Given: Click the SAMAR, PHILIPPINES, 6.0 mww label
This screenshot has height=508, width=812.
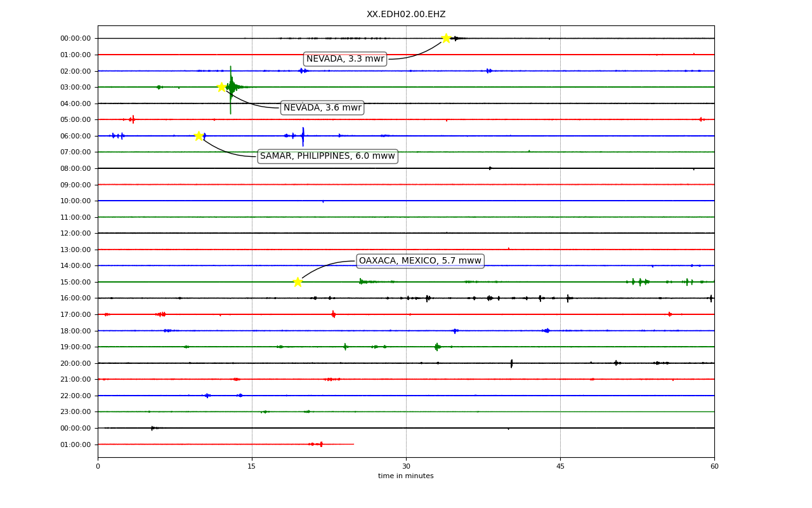Looking at the screenshot, I should (327, 156).
